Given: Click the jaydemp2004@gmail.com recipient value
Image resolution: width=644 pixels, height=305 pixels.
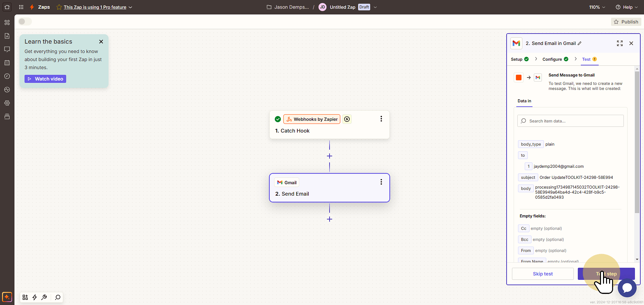Looking at the screenshot, I should 559,166.
